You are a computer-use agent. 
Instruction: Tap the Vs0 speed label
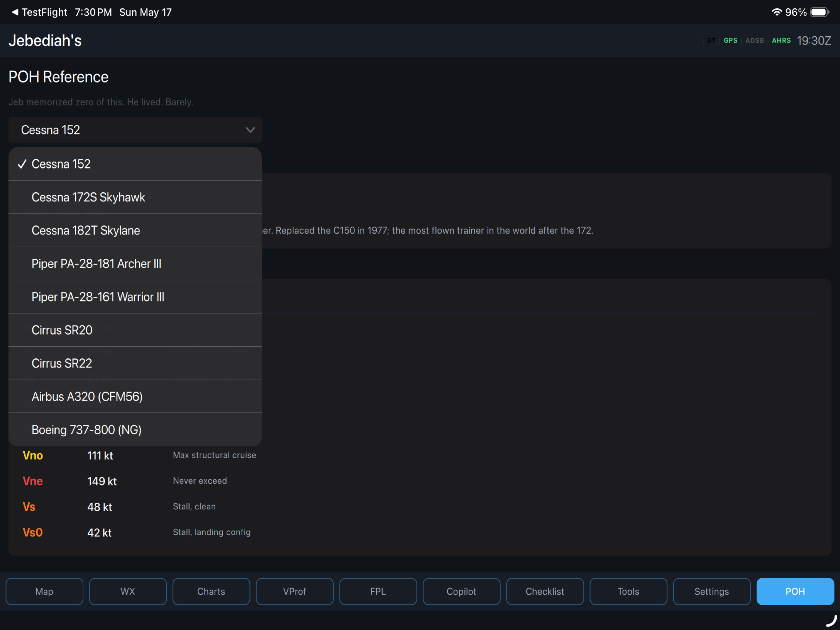tap(33, 532)
